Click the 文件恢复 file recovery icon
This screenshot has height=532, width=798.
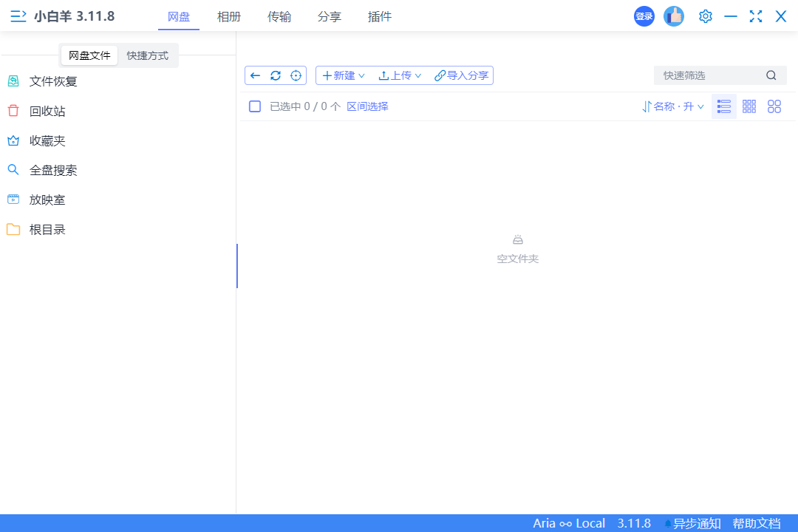[x=14, y=81]
